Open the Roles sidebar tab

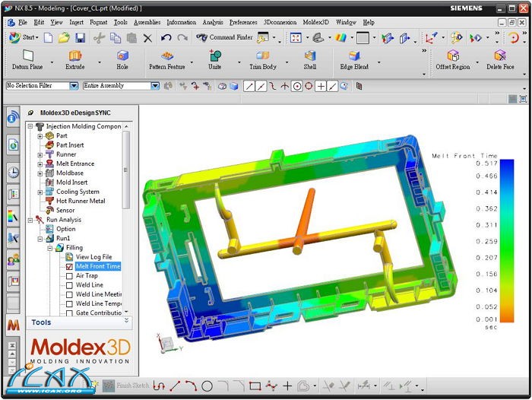point(13,260)
